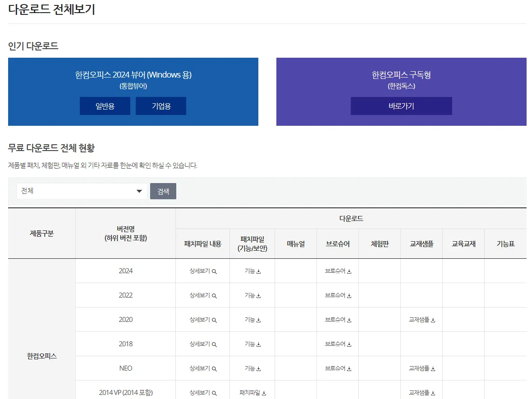
Task: Download the 2024 브로슈어 brochure
Action: 337,271
